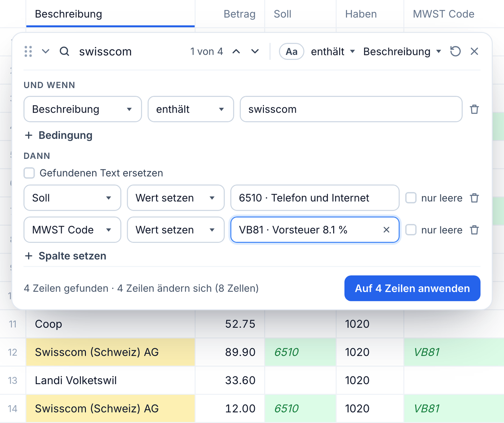Delete the Soll action row

pos(474,198)
